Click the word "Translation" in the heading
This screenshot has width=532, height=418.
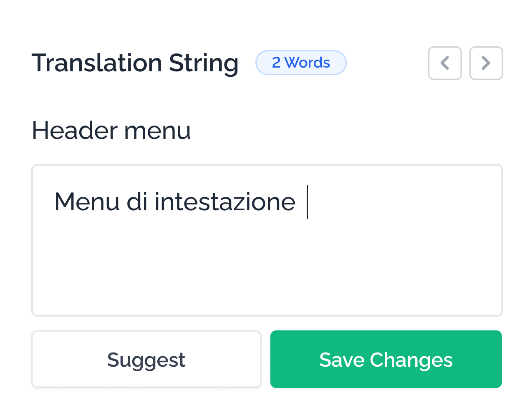(97, 63)
